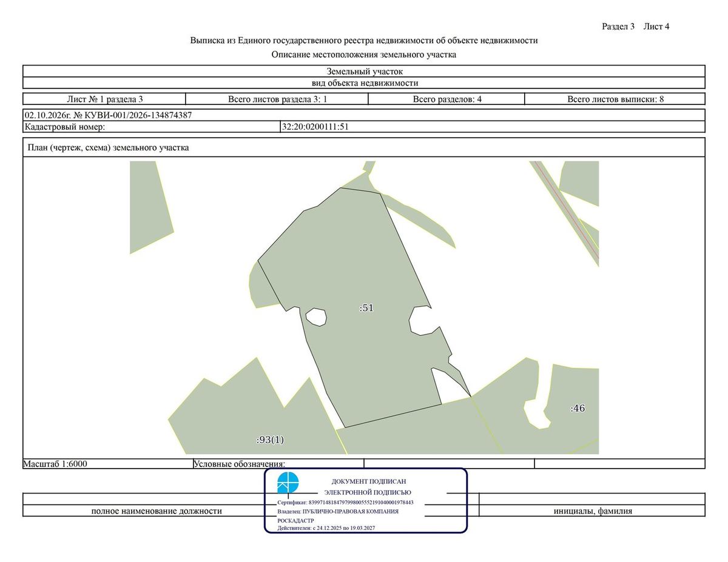Image resolution: width=728 pixels, height=562 pixels.
Task: Click the 'Земельный участок' row
Action: 364,72
